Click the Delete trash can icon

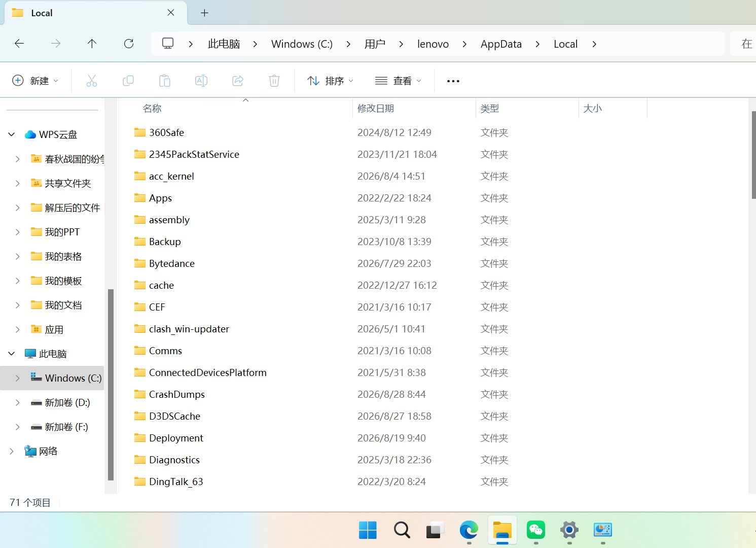click(274, 81)
